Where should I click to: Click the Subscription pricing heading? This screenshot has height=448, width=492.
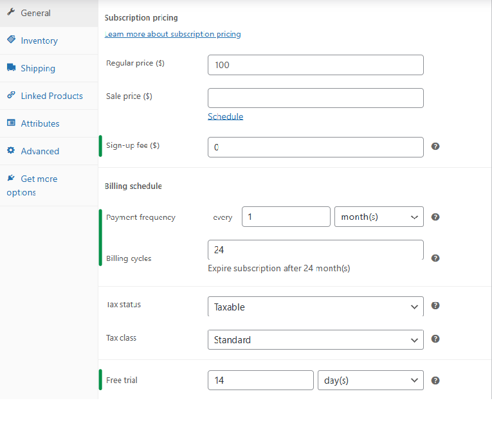pyautogui.click(x=141, y=17)
